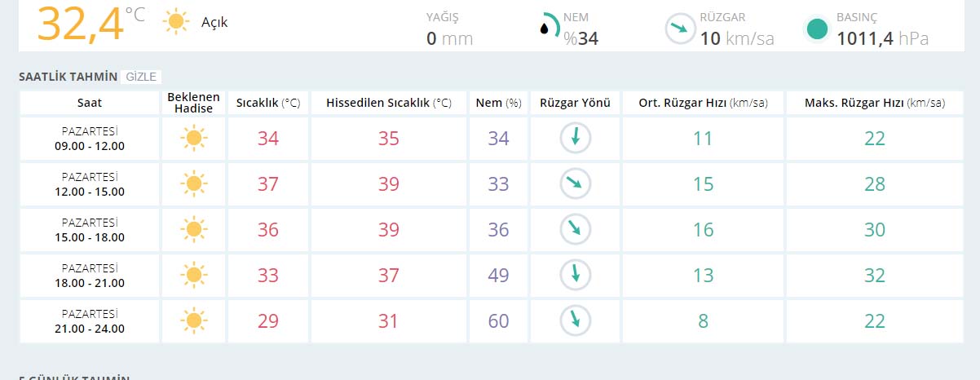The height and width of the screenshot is (380, 980).
Task: Click temperature 33 in 18.00 - 21.00 row
Action: [268, 276]
